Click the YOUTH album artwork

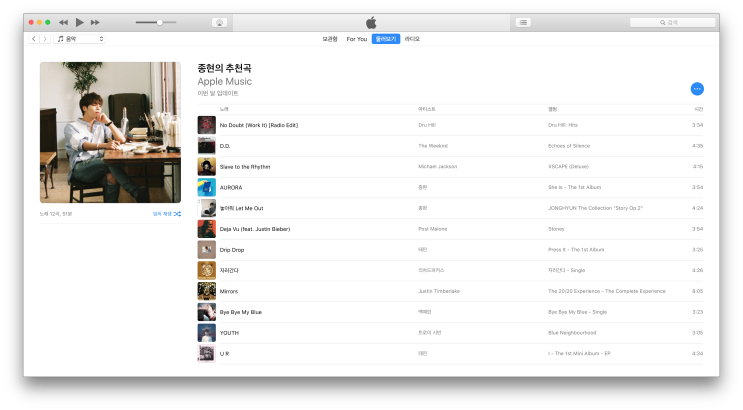pyautogui.click(x=207, y=333)
